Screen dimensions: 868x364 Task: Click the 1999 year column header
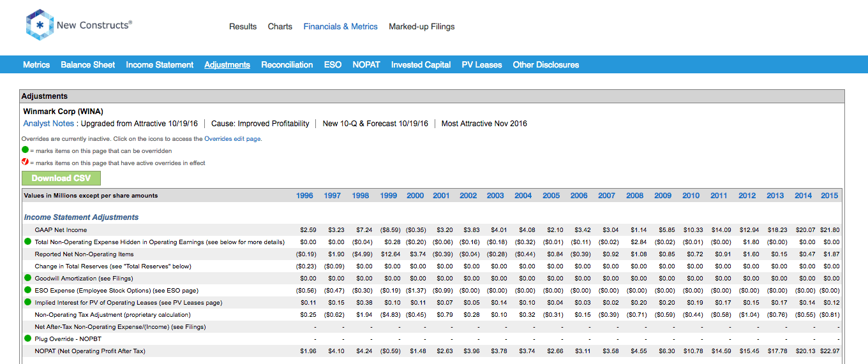(388, 196)
